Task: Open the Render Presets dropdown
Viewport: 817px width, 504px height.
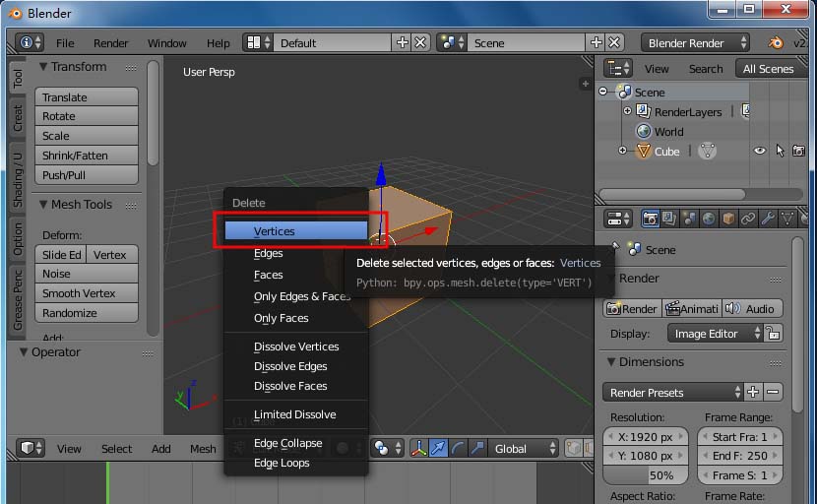Action: click(x=672, y=392)
